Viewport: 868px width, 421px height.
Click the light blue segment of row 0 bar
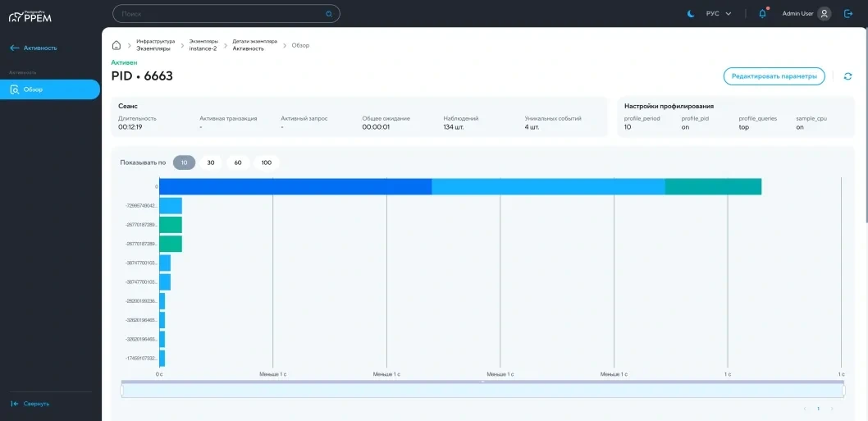click(548, 186)
